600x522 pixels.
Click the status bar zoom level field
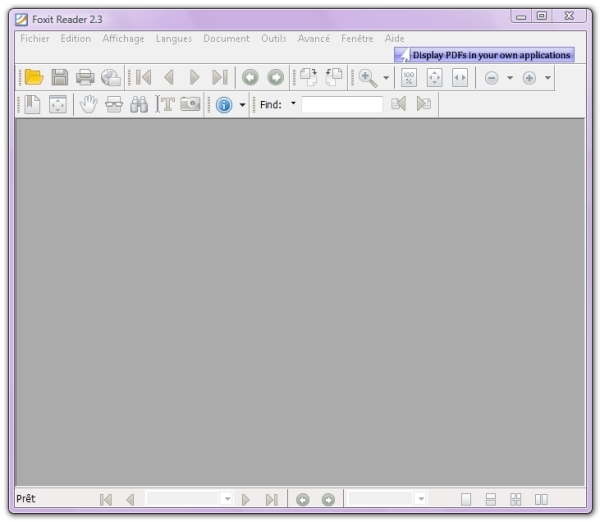380,499
